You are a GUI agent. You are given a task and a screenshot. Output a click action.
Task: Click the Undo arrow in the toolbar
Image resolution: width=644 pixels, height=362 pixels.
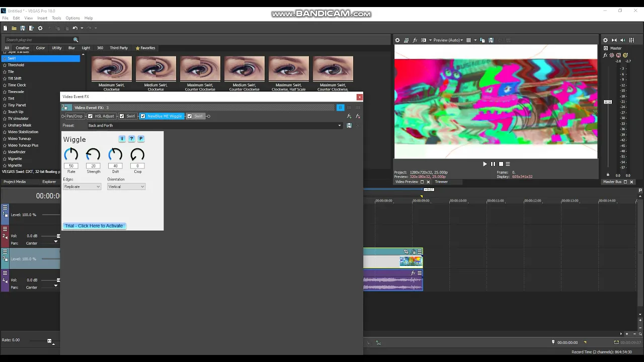(x=74, y=28)
